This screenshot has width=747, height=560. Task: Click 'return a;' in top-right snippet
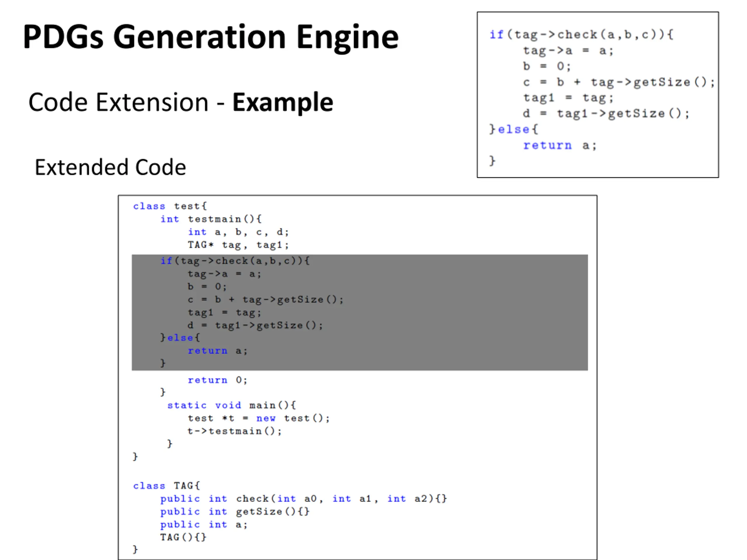coord(560,146)
